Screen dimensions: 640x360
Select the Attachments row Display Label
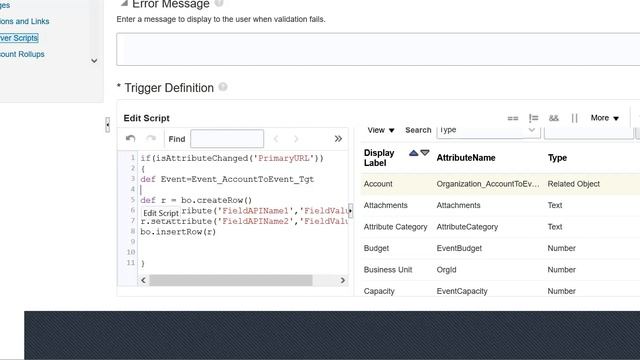[385, 205]
